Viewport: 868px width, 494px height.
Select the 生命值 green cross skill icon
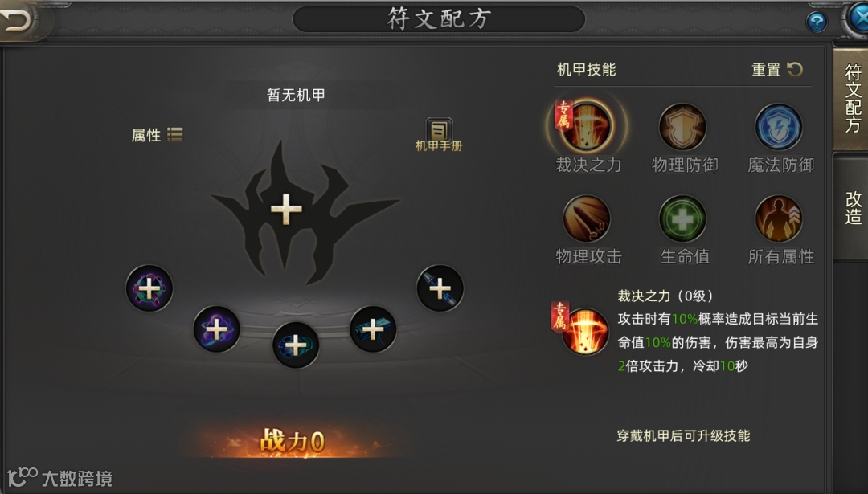click(682, 219)
